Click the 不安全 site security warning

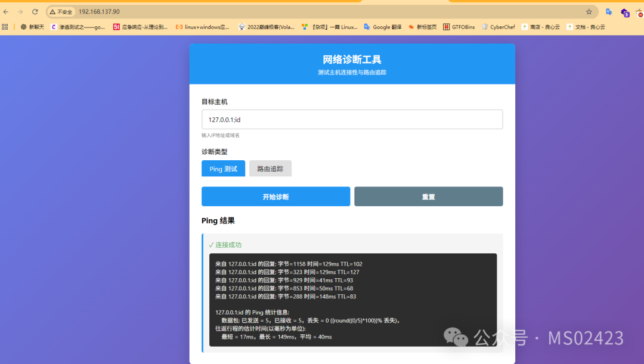point(61,12)
